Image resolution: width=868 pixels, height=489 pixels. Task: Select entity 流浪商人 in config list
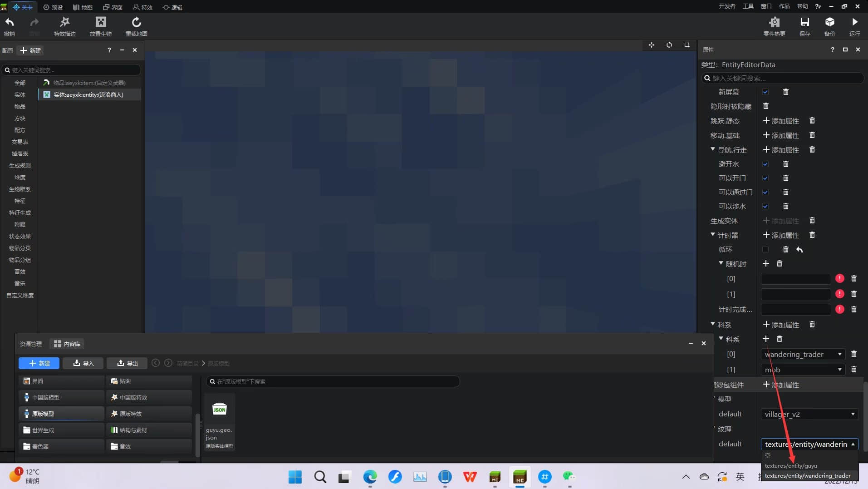click(90, 94)
